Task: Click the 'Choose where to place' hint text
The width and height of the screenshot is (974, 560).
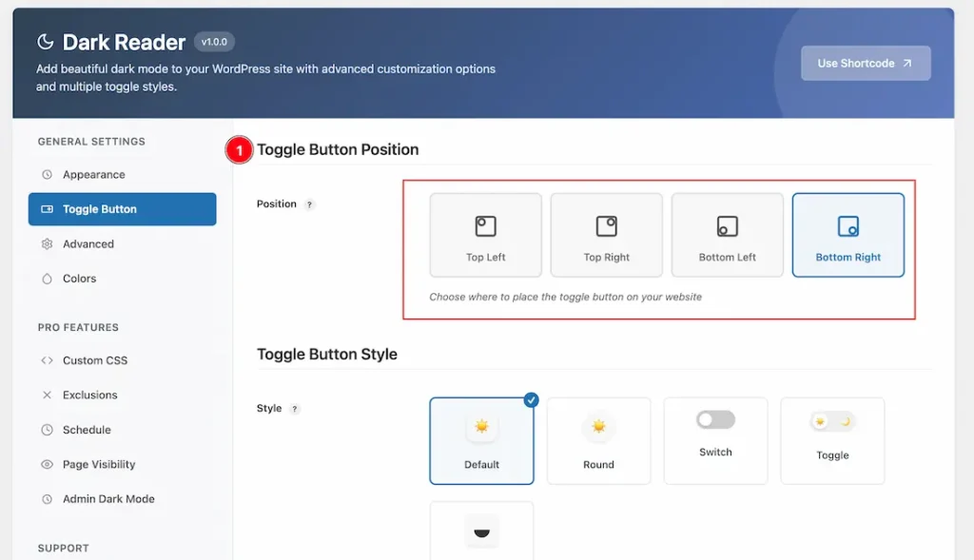Action: click(565, 297)
